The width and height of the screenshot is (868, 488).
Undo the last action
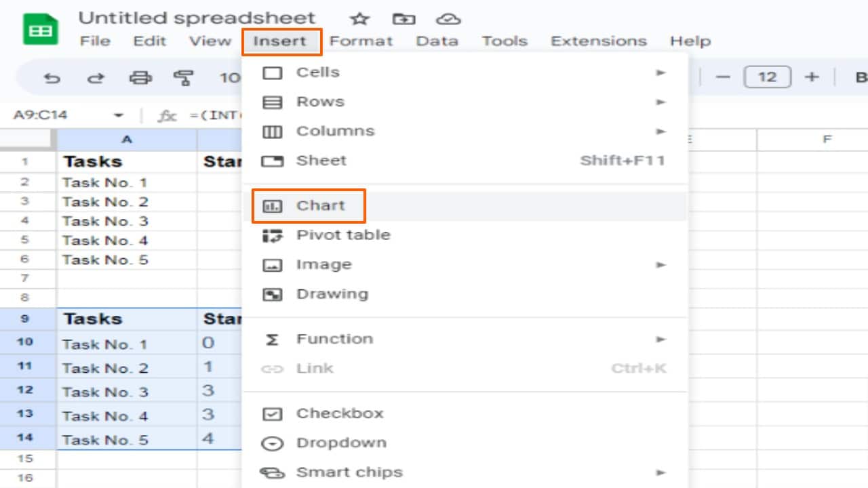pos(52,77)
